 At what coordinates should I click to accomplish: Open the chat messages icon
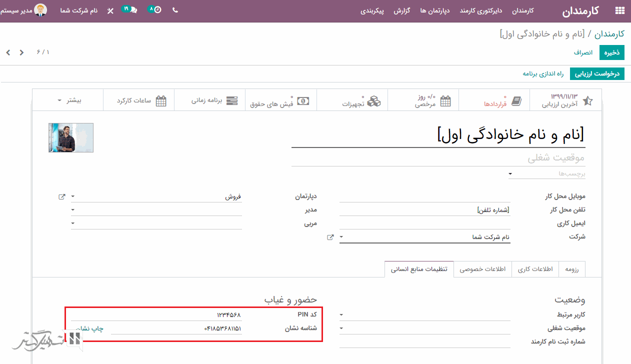tap(132, 10)
